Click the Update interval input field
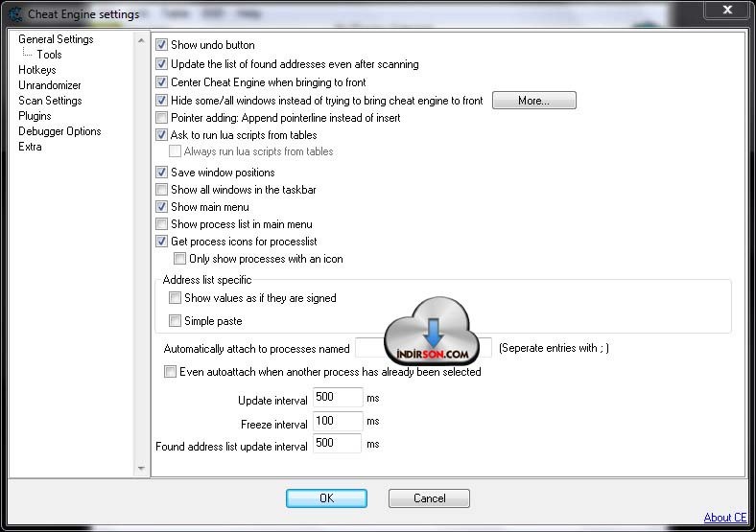This screenshot has height=532, width=756. 338,397
